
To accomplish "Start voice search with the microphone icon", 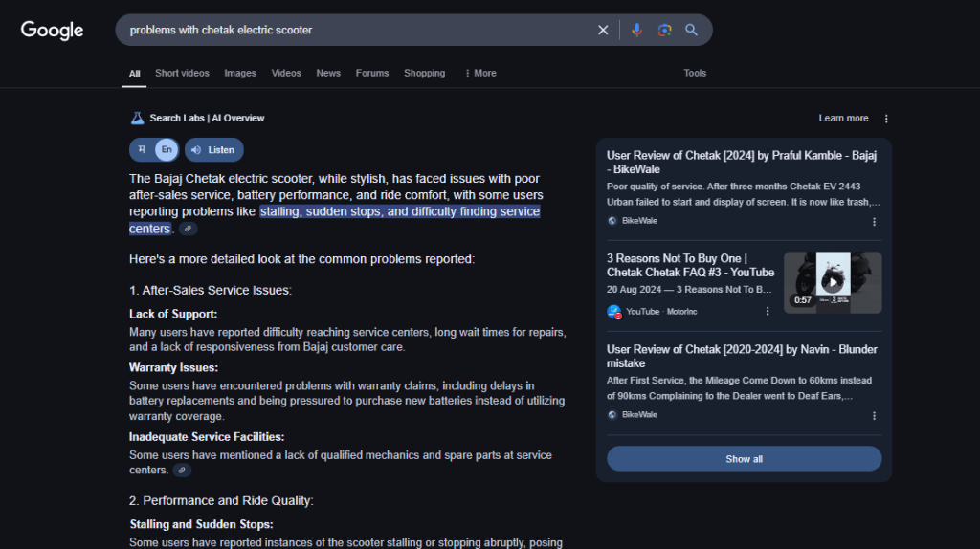I will [x=636, y=30].
